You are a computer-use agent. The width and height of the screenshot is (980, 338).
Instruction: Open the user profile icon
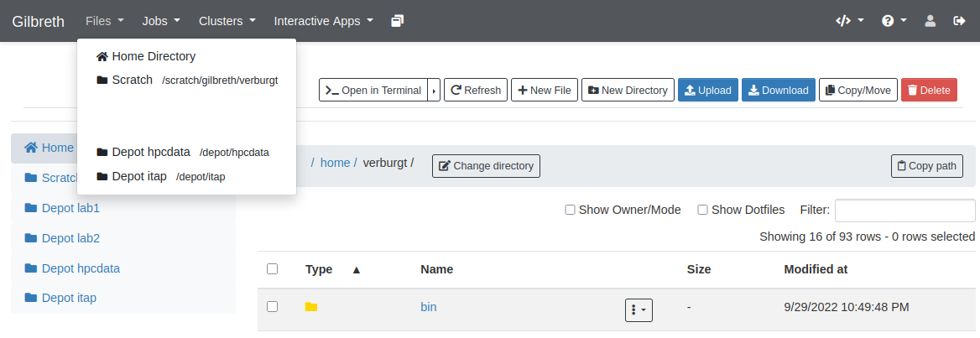pos(930,21)
